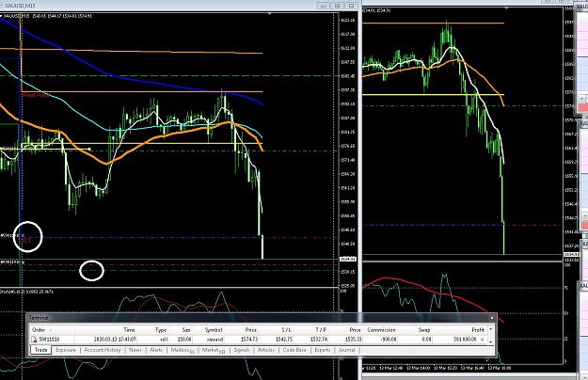Viewport: 588px width, 380px height.
Task: Select order number 59811916 cell
Action: [x=49, y=340]
